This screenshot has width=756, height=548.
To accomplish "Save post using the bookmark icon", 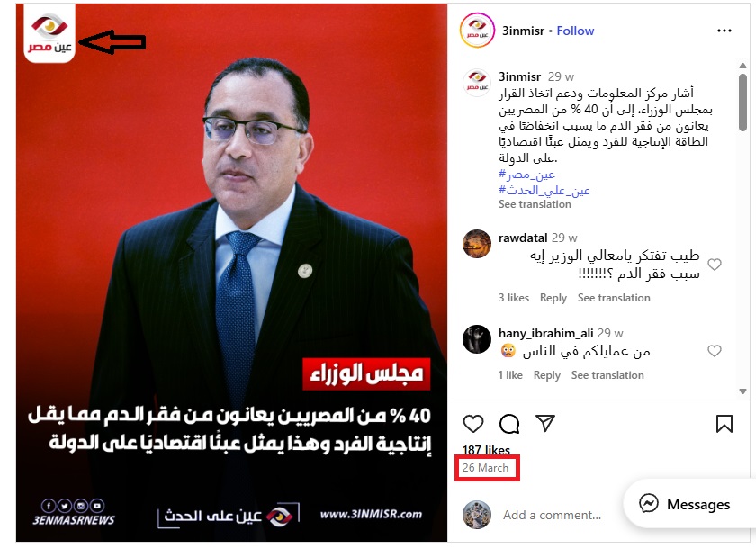I will coord(724,424).
